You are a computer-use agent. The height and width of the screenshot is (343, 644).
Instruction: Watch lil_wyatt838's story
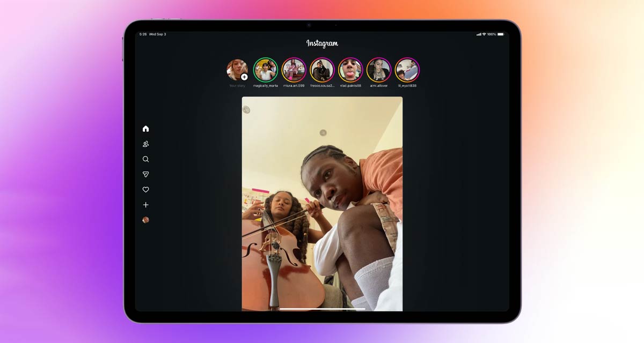point(407,70)
